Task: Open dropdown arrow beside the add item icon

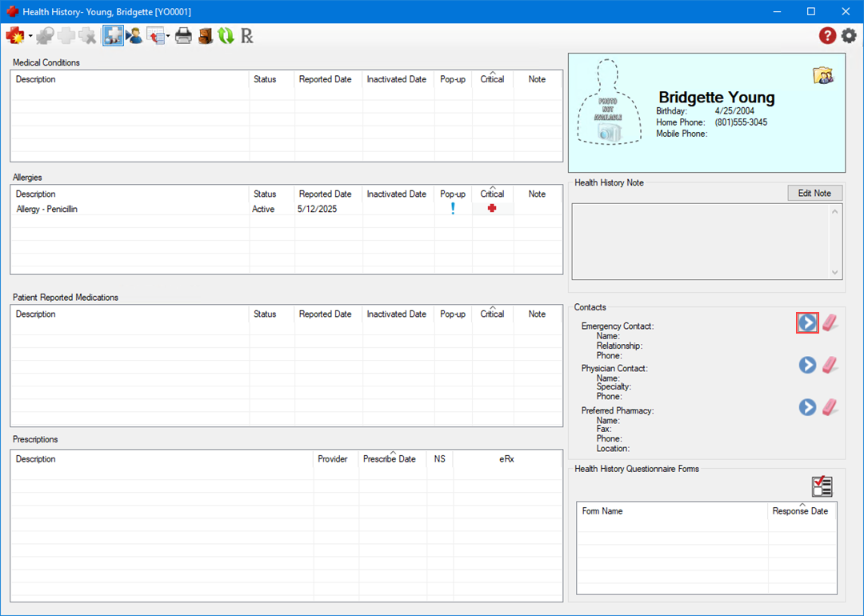Action: click(30, 36)
